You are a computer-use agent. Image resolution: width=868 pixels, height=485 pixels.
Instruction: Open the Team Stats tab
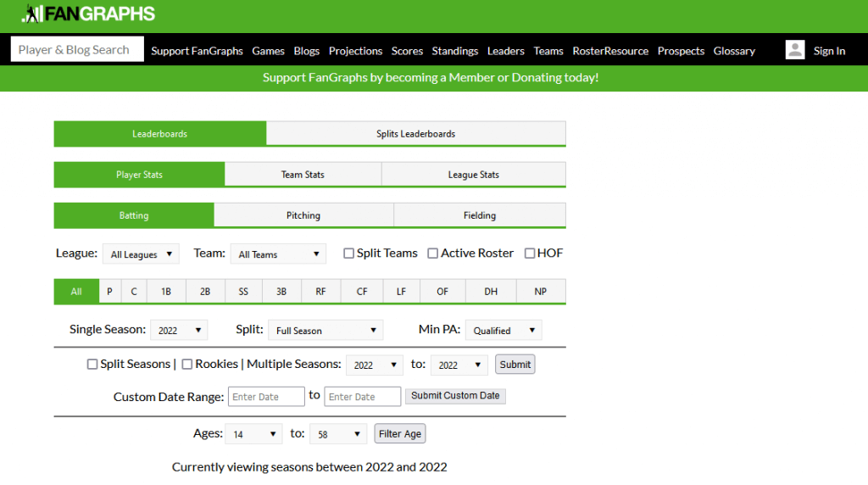click(303, 175)
